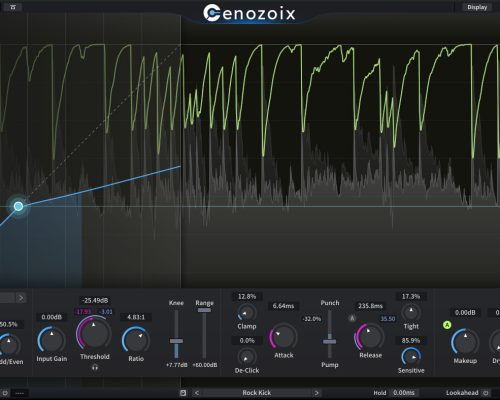
Task: Click the next arrow beside Odd/Even section
Action: coord(21,298)
